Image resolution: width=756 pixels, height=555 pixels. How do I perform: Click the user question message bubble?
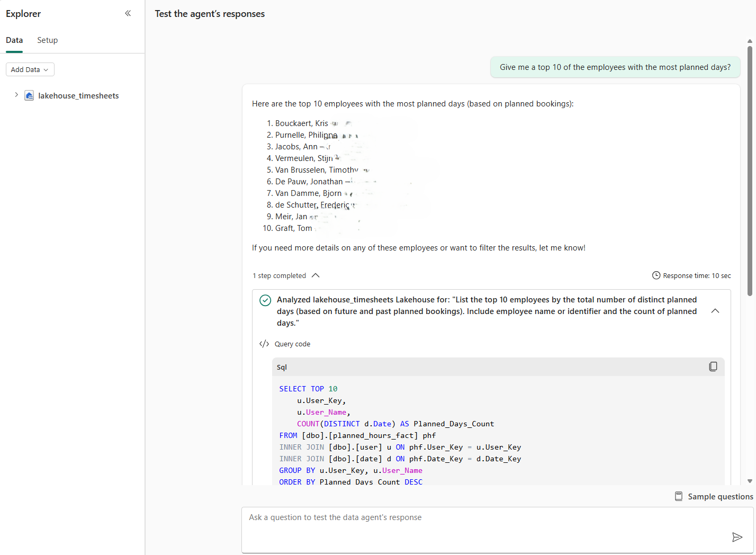click(x=615, y=67)
